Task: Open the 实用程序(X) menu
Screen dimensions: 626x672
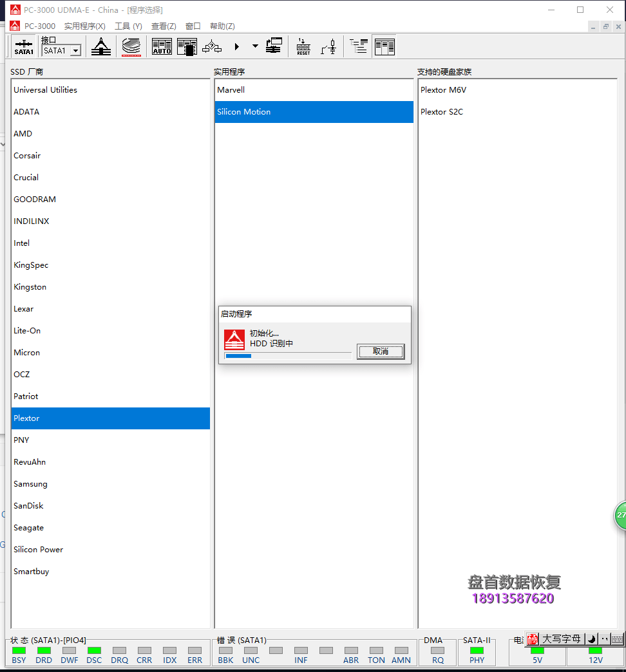Action: (x=85, y=26)
